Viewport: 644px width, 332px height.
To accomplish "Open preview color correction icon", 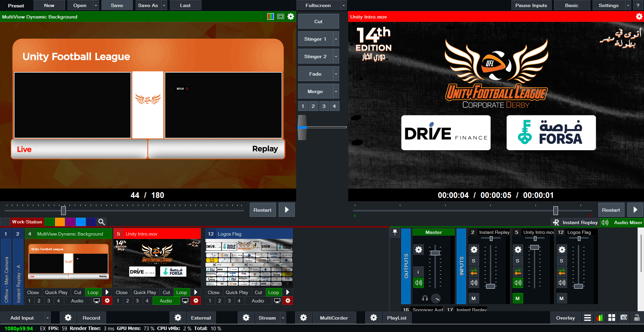I will [270, 16].
